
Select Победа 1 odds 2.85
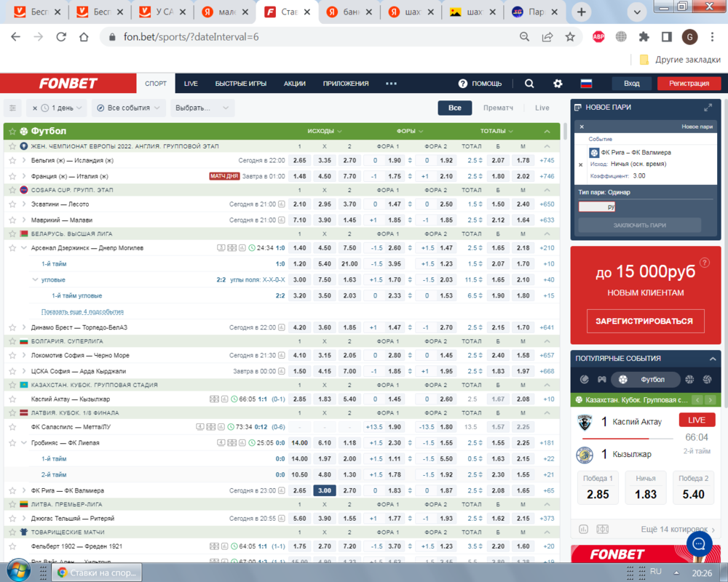pos(598,488)
